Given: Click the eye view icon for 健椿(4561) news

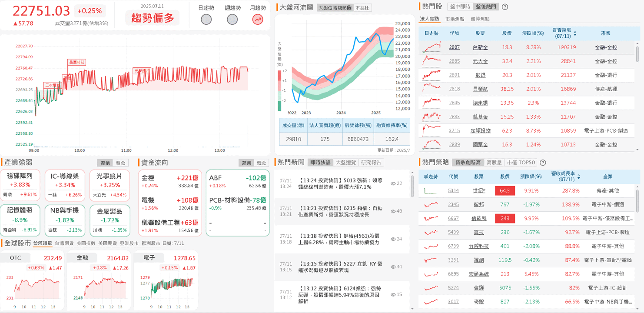Looking at the screenshot, I should coord(393,239).
